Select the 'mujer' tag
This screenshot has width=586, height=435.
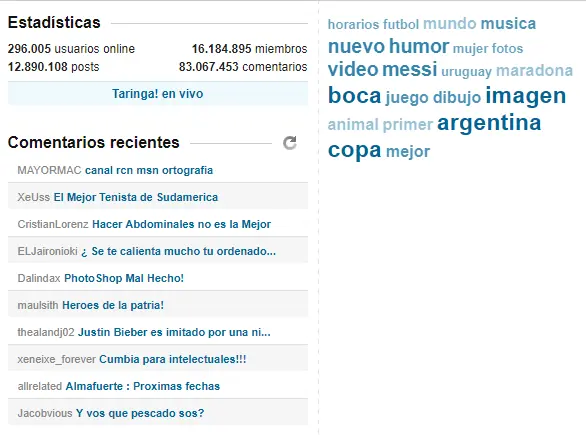(471, 48)
